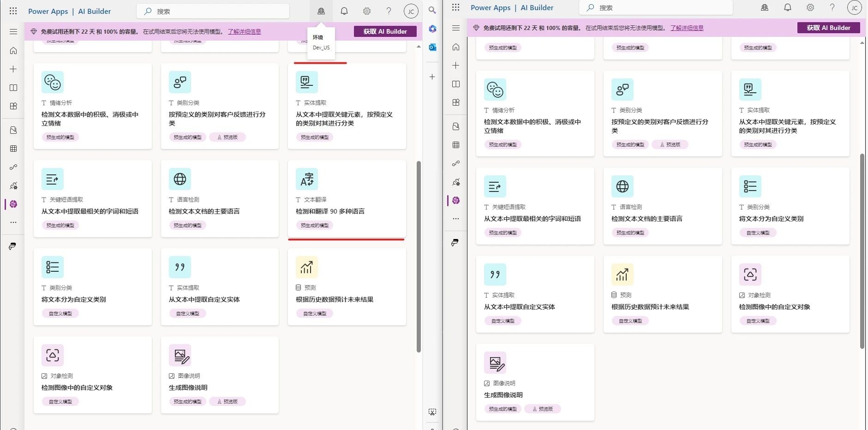Open the 环境 environment picker in left window
The height and width of the screenshot is (430, 868).
[x=321, y=11]
